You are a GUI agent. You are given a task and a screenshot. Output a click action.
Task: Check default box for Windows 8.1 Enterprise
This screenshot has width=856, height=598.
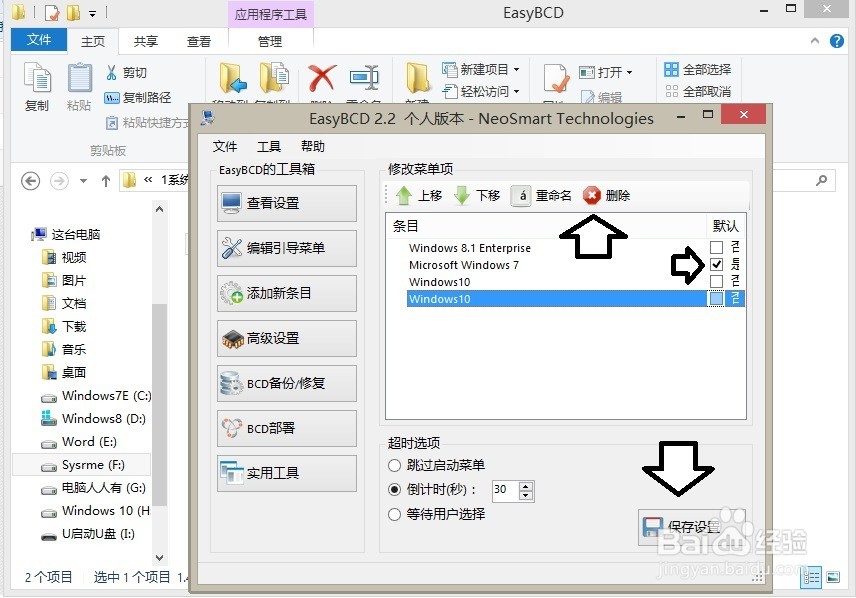point(716,247)
